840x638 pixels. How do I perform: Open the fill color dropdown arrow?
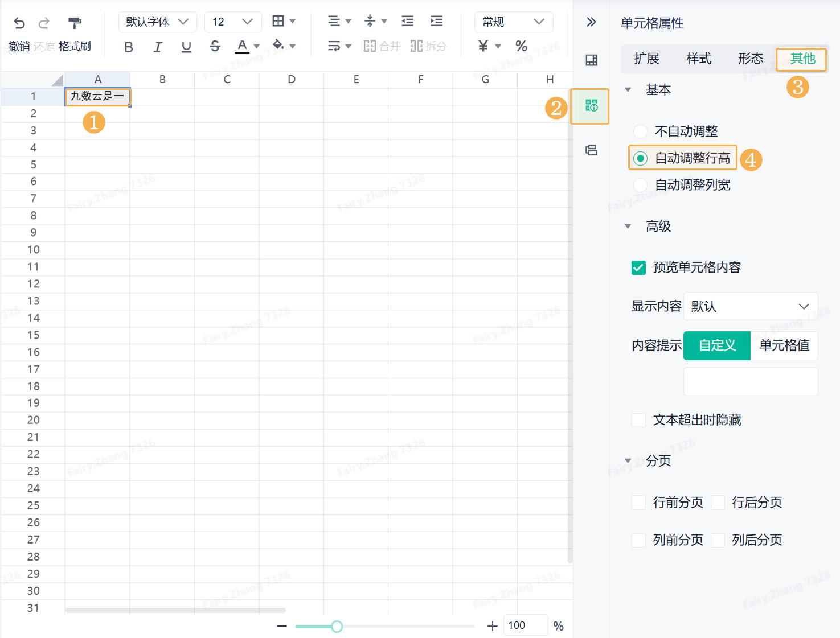click(x=293, y=46)
